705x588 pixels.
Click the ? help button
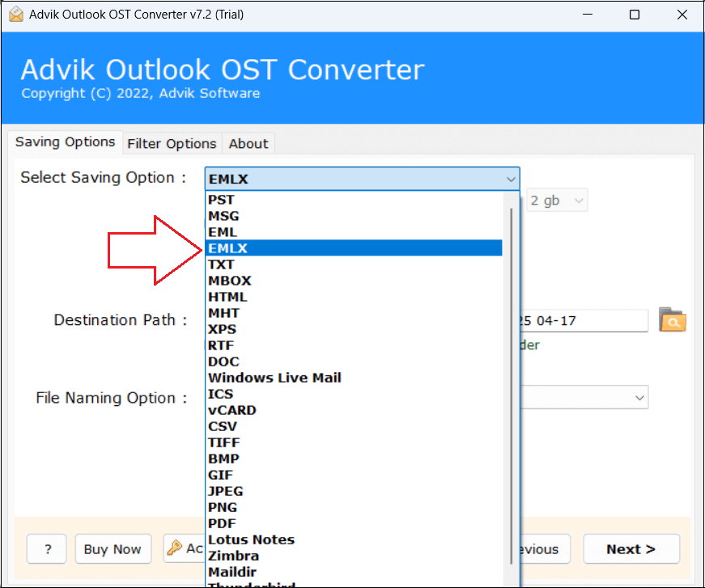(47, 548)
